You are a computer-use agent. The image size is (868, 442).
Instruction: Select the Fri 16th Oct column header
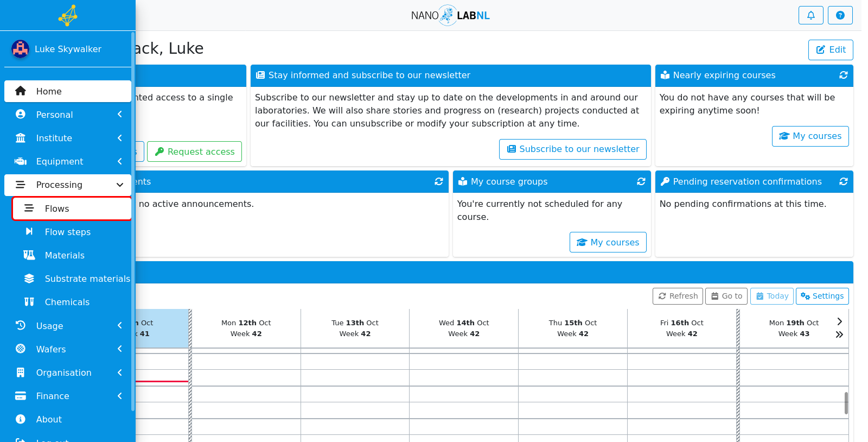pyautogui.click(x=682, y=328)
